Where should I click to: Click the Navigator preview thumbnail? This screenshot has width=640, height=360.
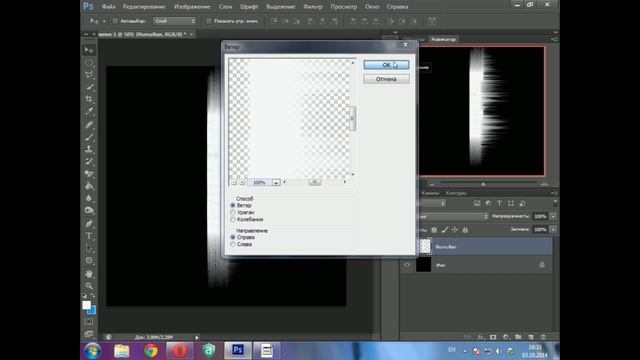coord(482,111)
